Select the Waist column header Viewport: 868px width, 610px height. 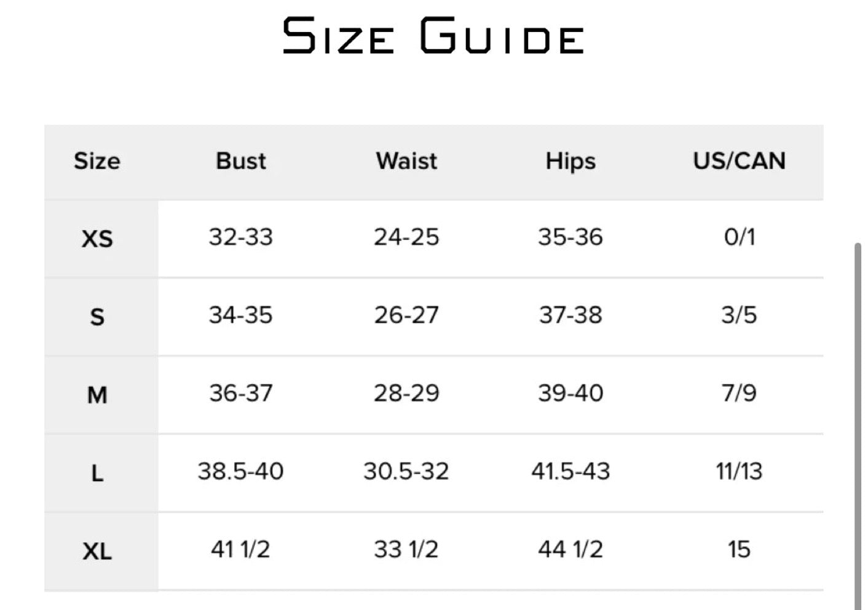click(x=406, y=161)
